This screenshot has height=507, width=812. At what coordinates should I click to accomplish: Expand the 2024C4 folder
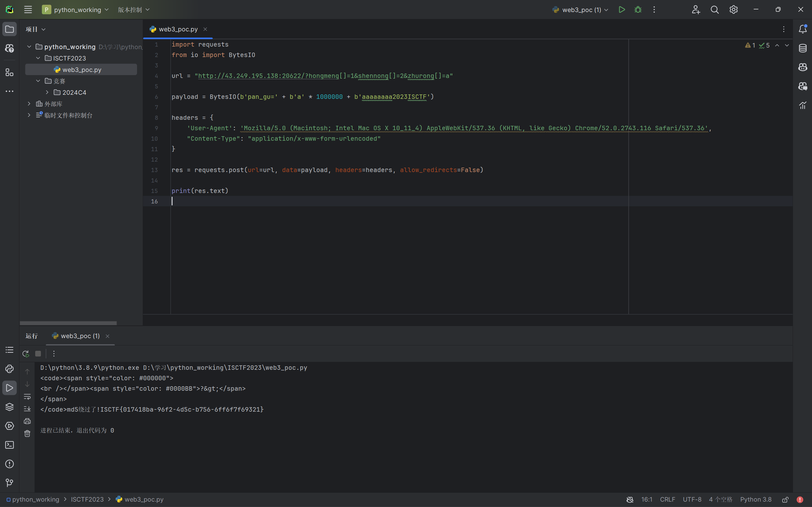(47, 92)
